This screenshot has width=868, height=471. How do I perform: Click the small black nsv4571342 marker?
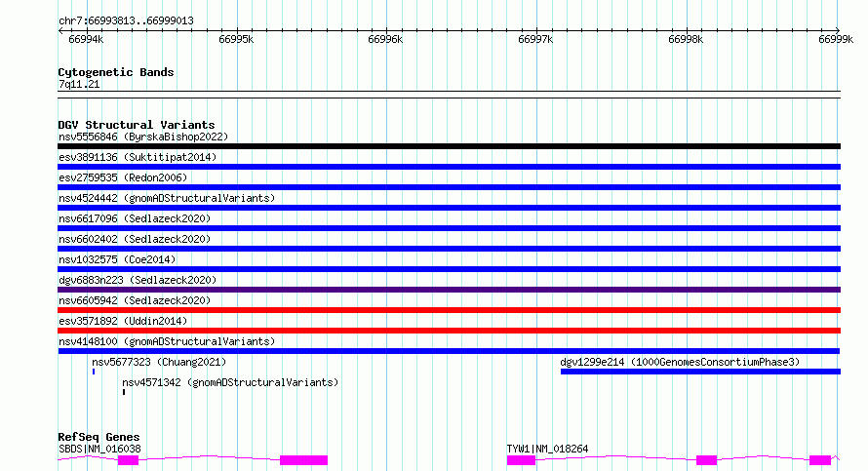tap(124, 392)
